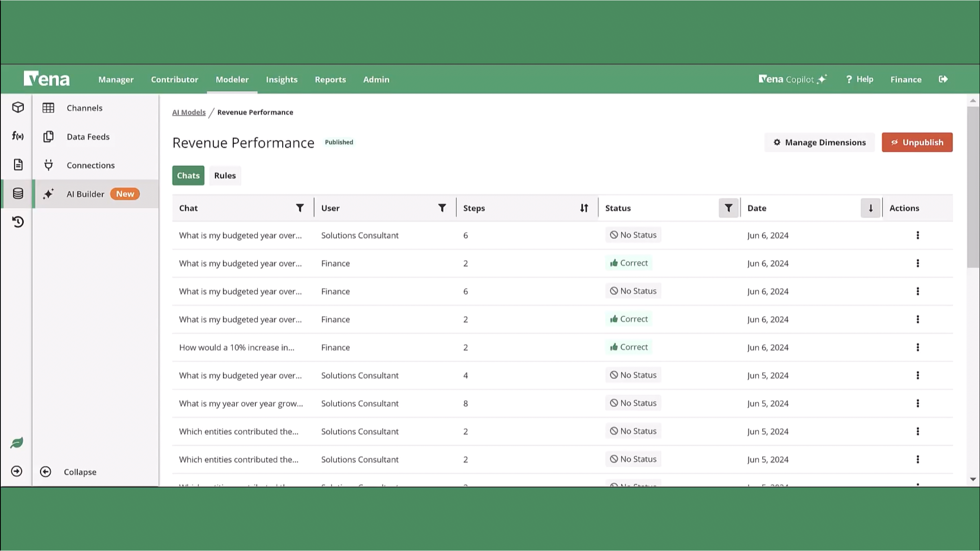Select the cube icon in the left rail
Viewport: 980px width, 551px height.
pyautogui.click(x=18, y=107)
